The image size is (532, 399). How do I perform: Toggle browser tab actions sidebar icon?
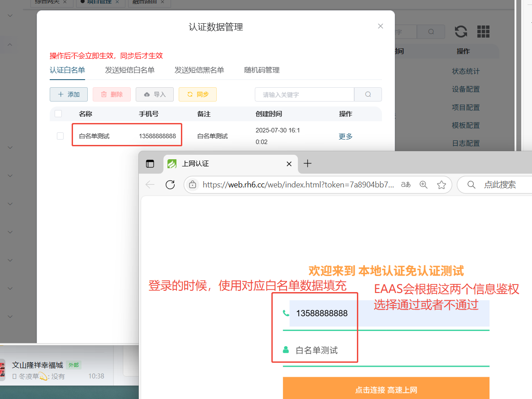click(150, 164)
